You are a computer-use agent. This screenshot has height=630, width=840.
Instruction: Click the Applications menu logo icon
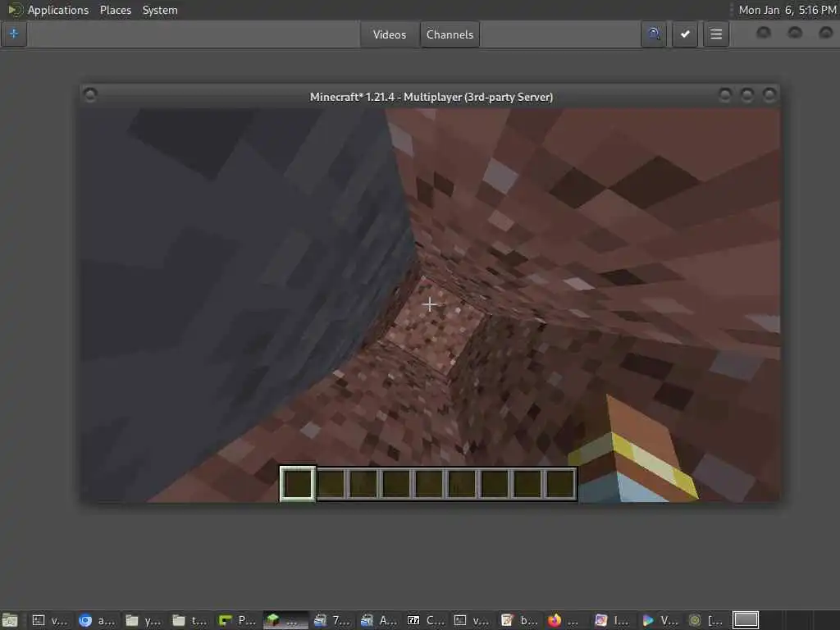[15, 10]
